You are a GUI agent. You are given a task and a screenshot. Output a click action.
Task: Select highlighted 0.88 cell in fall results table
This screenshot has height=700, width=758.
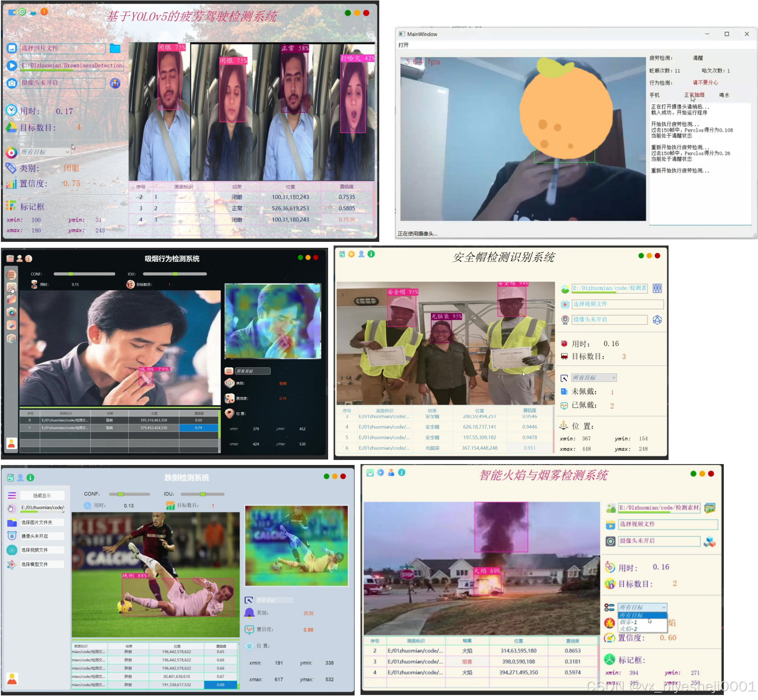point(221,685)
